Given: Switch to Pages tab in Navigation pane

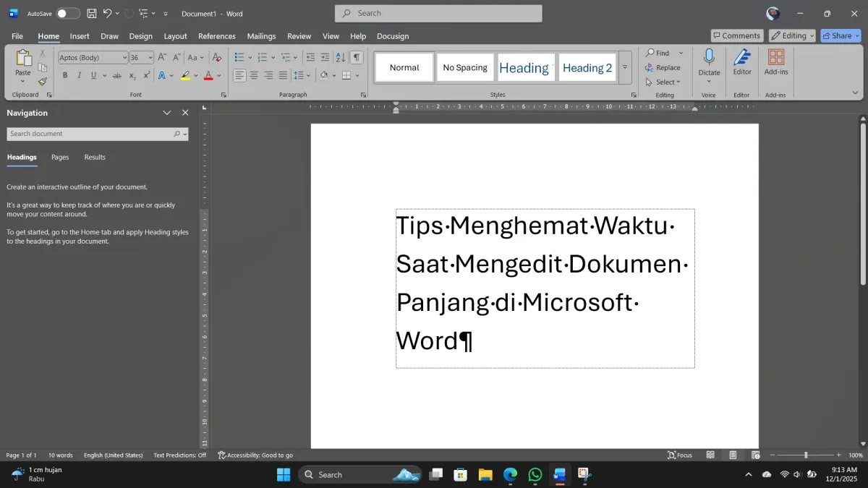Looking at the screenshot, I should [60, 157].
